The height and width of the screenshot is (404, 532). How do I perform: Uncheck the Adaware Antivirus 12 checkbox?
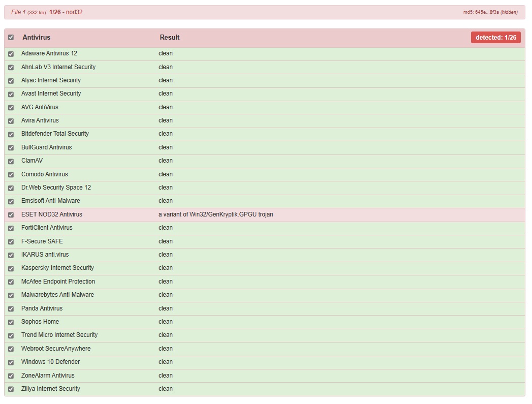[11, 54]
